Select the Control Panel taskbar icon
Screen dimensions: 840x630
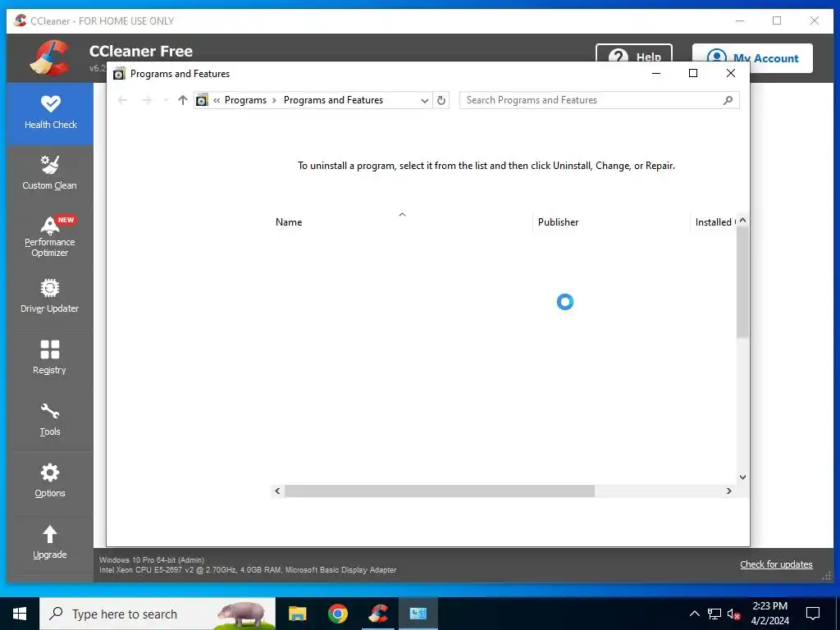418,614
